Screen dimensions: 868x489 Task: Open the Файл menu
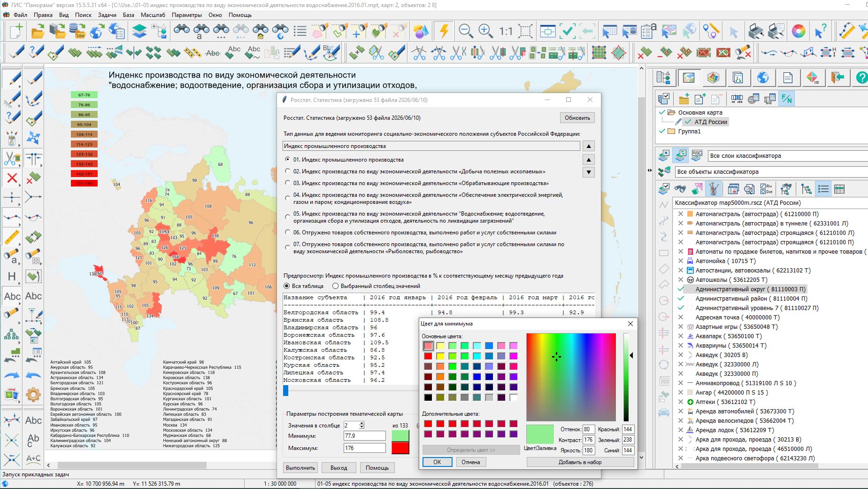(x=20, y=15)
